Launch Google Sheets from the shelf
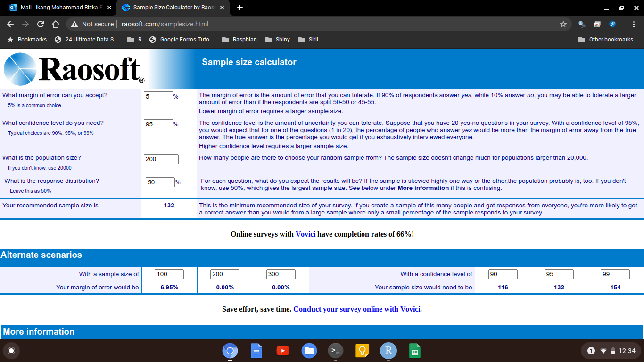The image size is (644, 362). tap(415, 351)
